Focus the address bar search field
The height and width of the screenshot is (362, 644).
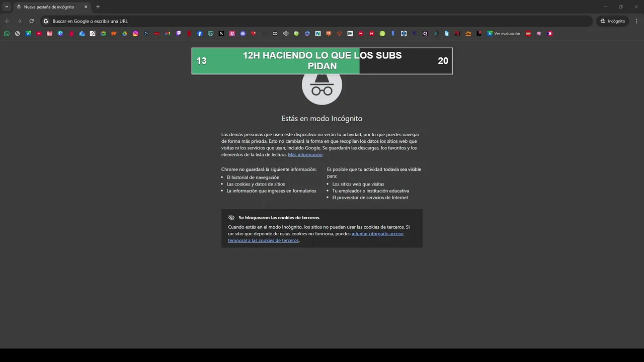coord(317,21)
